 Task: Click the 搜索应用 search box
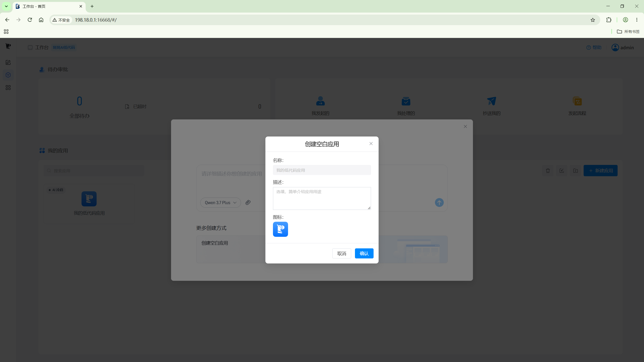pyautogui.click(x=94, y=171)
